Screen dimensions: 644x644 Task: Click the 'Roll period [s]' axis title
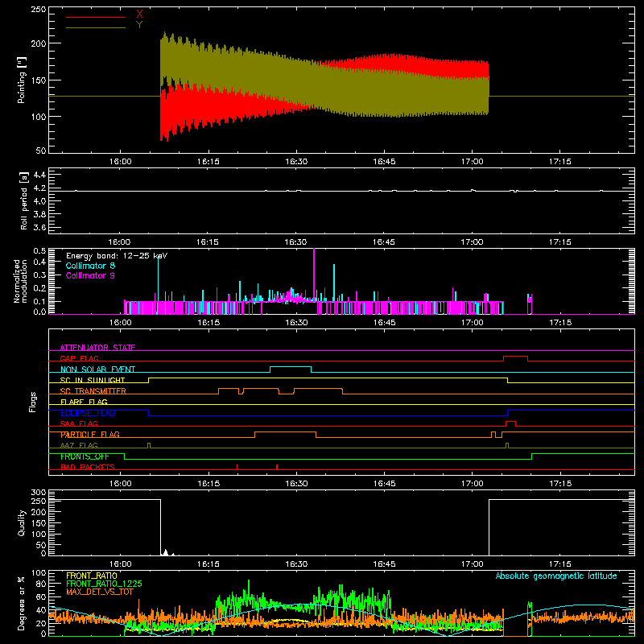24,200
